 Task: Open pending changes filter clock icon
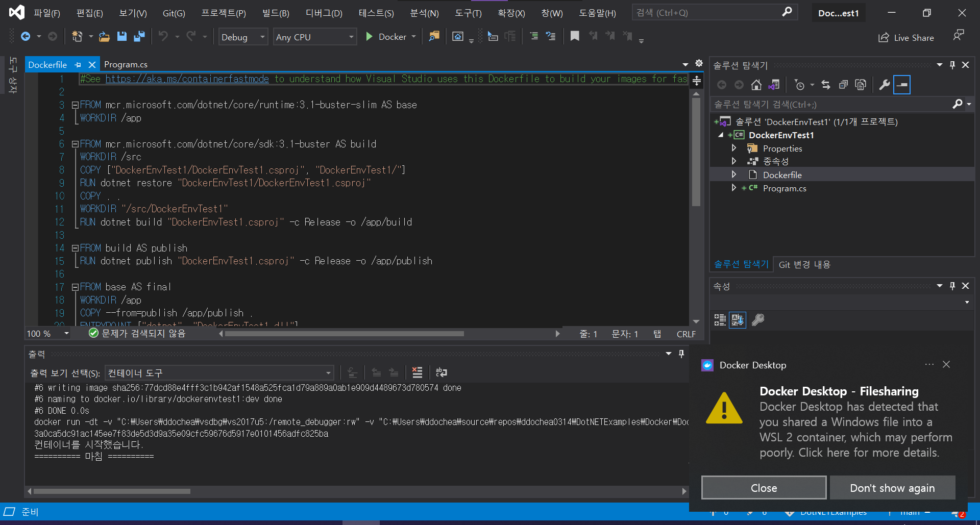[799, 85]
